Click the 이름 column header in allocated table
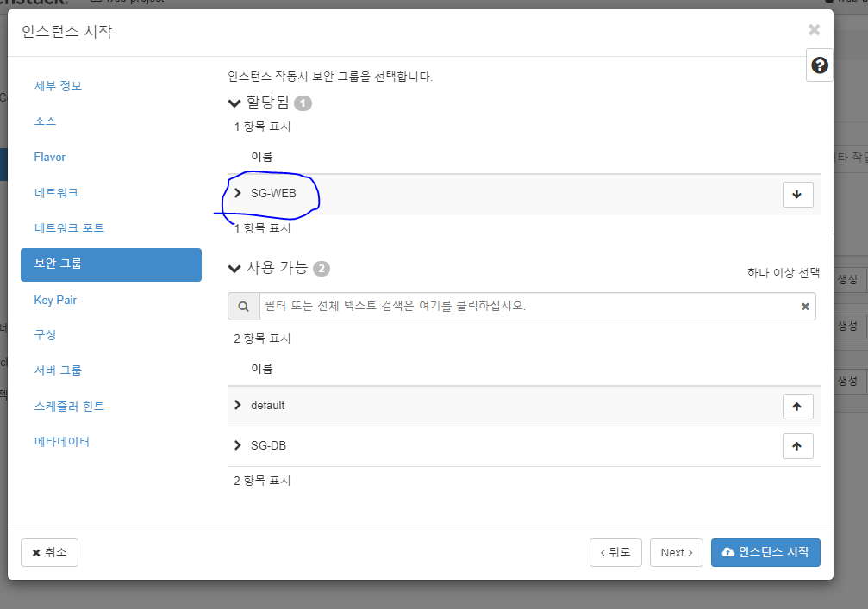This screenshot has height=609, width=868. pos(262,157)
